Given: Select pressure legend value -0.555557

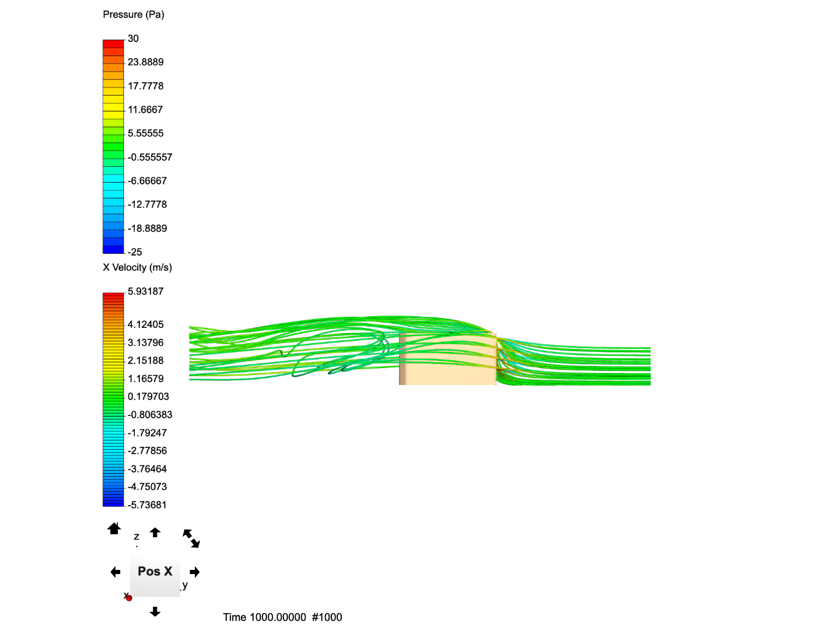Looking at the screenshot, I should click(150, 157).
